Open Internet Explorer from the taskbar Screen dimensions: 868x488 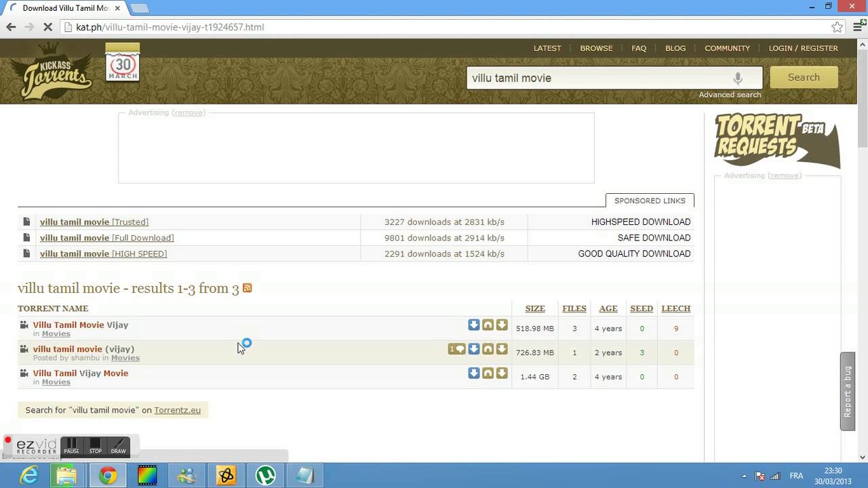[28, 476]
